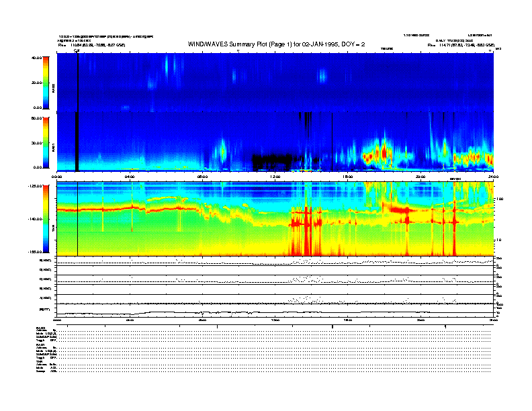
Task: Click the TNR panel rainbow color bar
Action: [x=46, y=219]
